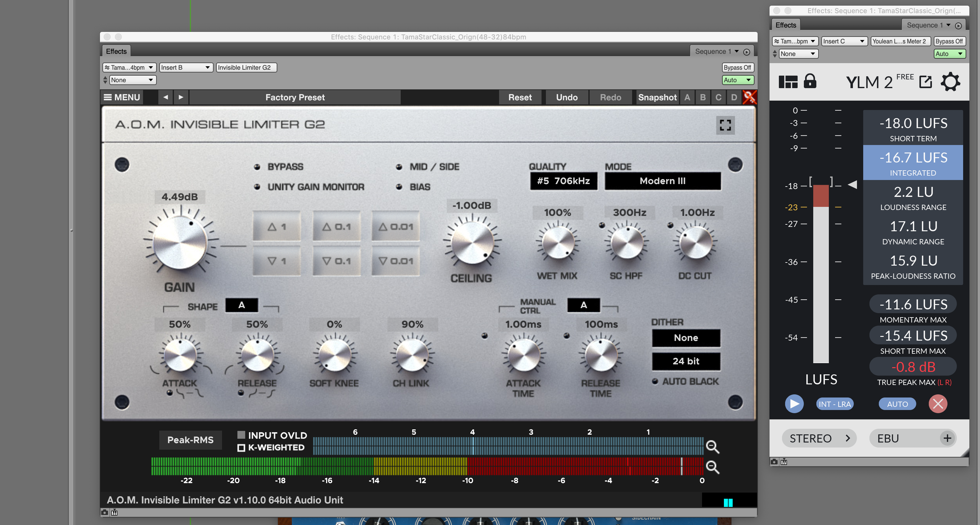Click the MANUAL CTRL A selector box
The image size is (980, 525).
pos(584,305)
